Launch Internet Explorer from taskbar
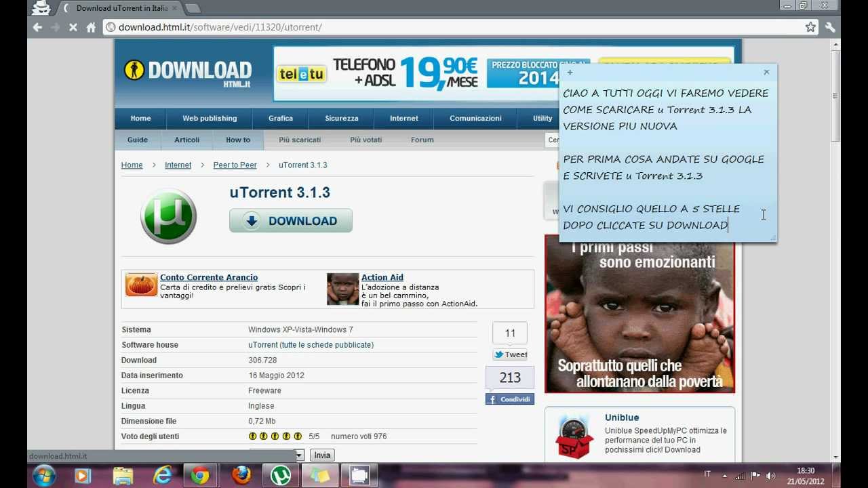The image size is (868, 488). [162, 476]
